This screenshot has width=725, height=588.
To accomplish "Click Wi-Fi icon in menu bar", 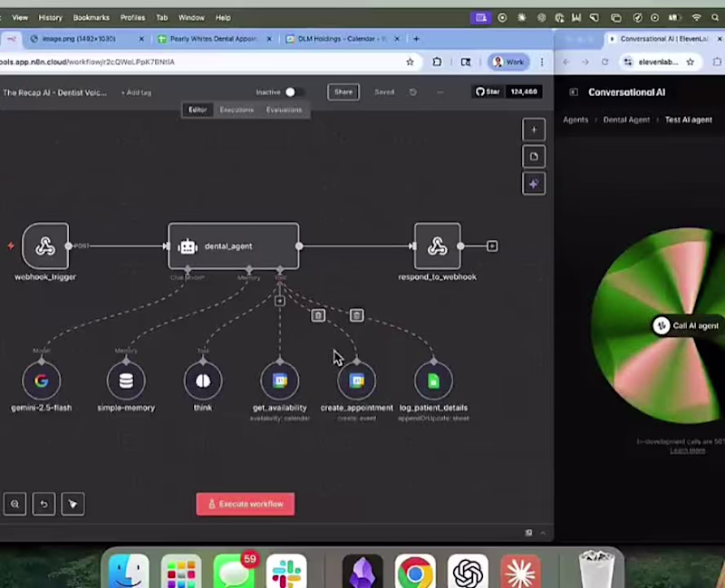I will click(x=696, y=17).
